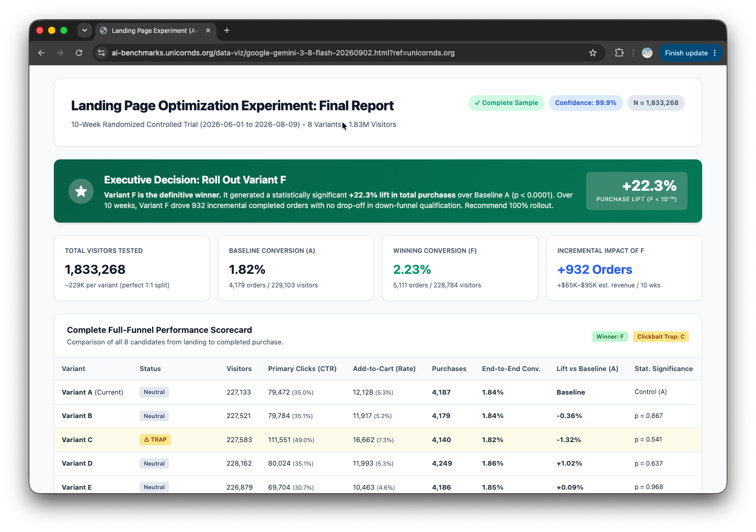Open the browser profile avatar

pyautogui.click(x=647, y=53)
